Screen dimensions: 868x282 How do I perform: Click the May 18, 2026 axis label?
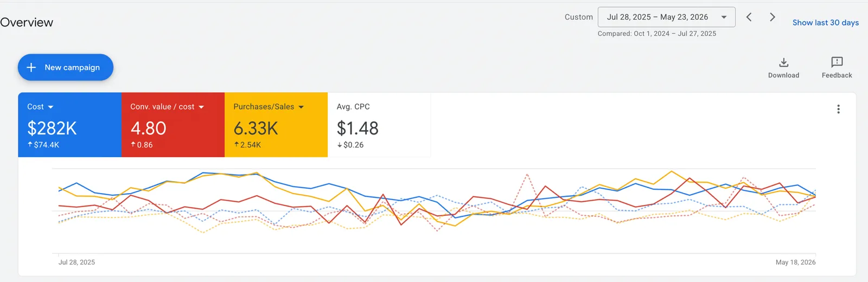[795, 262]
